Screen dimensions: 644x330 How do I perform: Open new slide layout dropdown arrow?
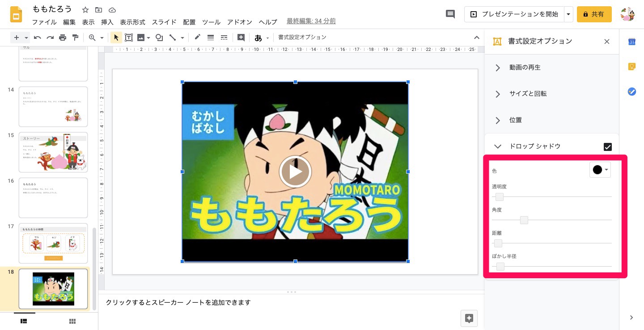click(x=26, y=38)
